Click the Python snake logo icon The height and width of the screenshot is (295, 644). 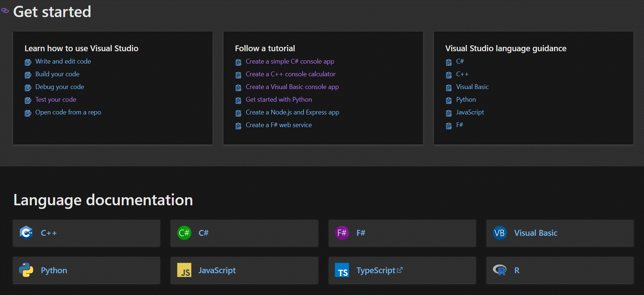point(26,270)
